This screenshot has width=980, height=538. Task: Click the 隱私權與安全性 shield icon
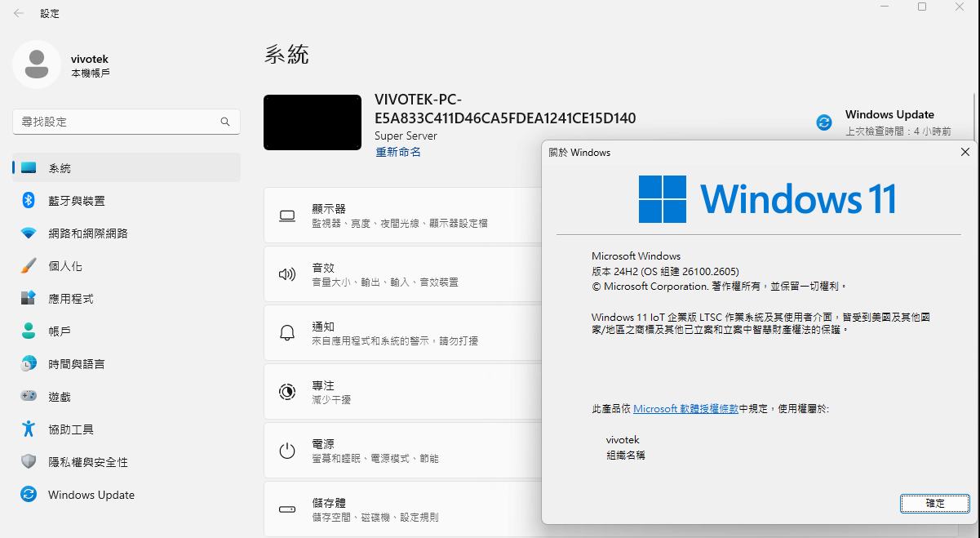(29, 461)
